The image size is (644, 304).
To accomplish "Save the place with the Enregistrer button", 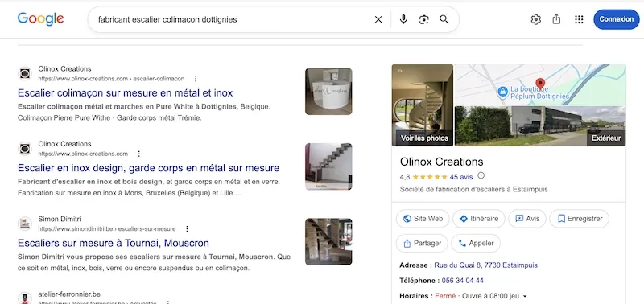I will point(579,219).
